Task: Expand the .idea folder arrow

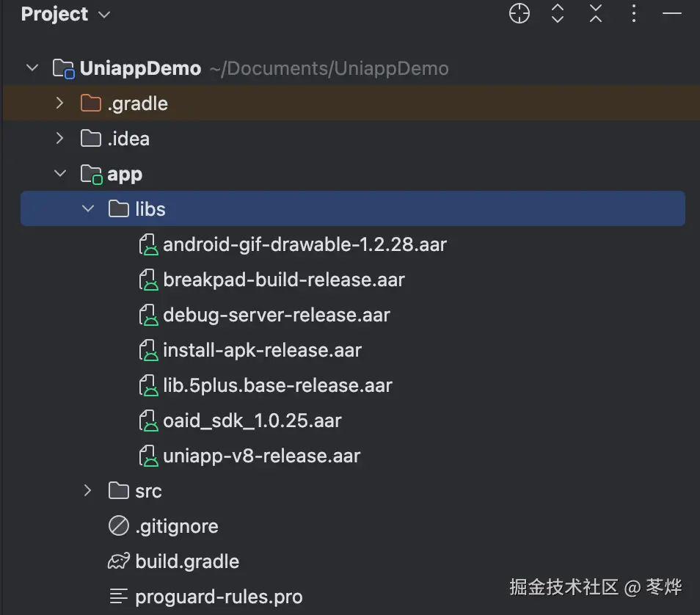Action: pyautogui.click(x=60, y=139)
